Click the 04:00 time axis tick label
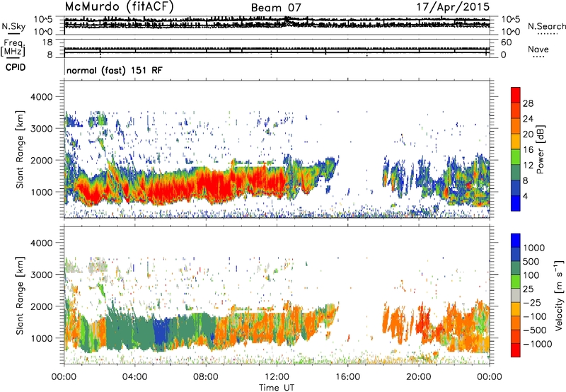566x392 pixels. point(135,377)
